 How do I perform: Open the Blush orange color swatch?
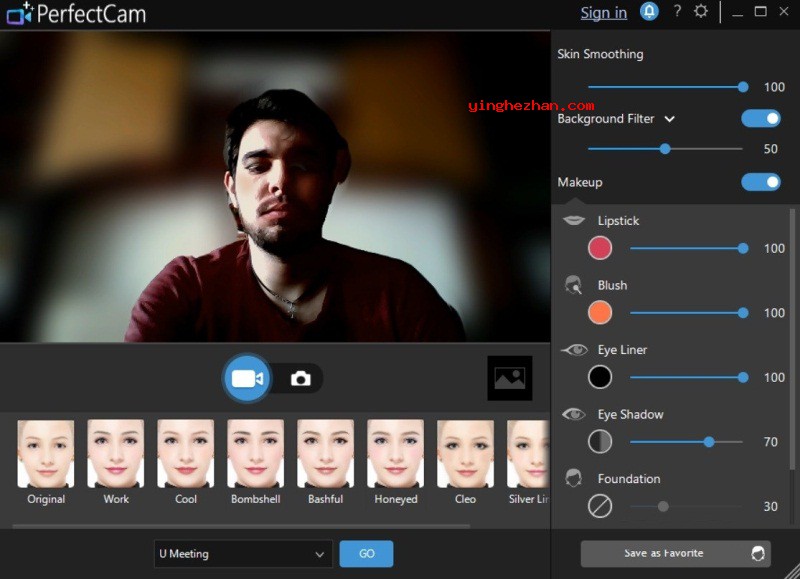[x=599, y=313]
